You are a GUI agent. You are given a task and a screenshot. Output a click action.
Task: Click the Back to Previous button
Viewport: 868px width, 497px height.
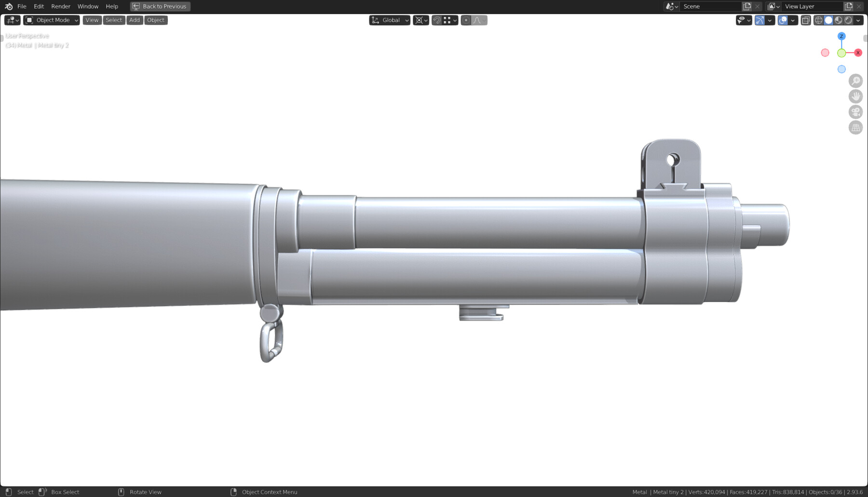[x=160, y=6]
